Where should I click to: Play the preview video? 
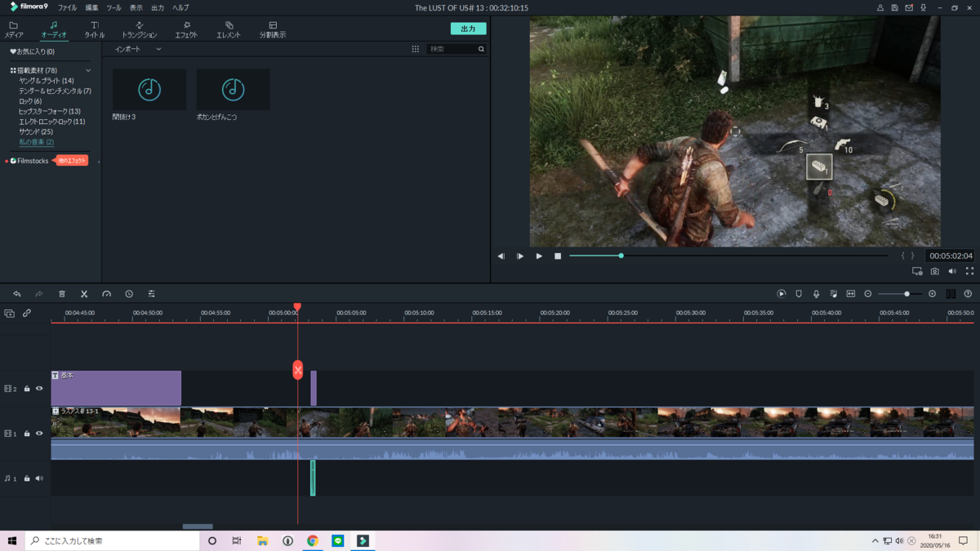[539, 256]
